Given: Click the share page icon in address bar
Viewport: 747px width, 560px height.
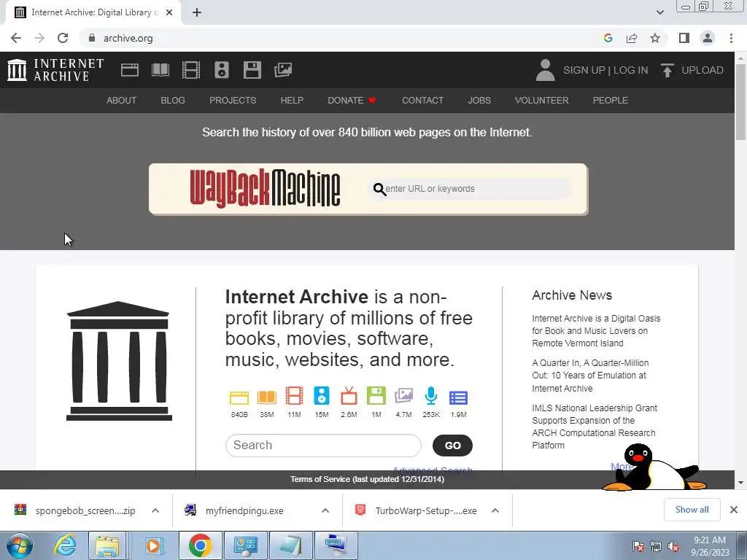Looking at the screenshot, I should click(x=632, y=38).
